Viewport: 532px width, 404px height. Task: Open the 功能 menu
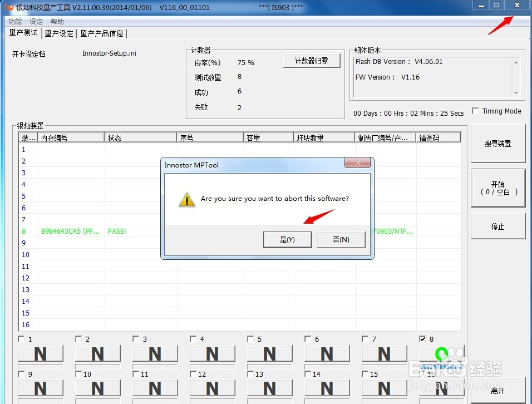coord(15,22)
